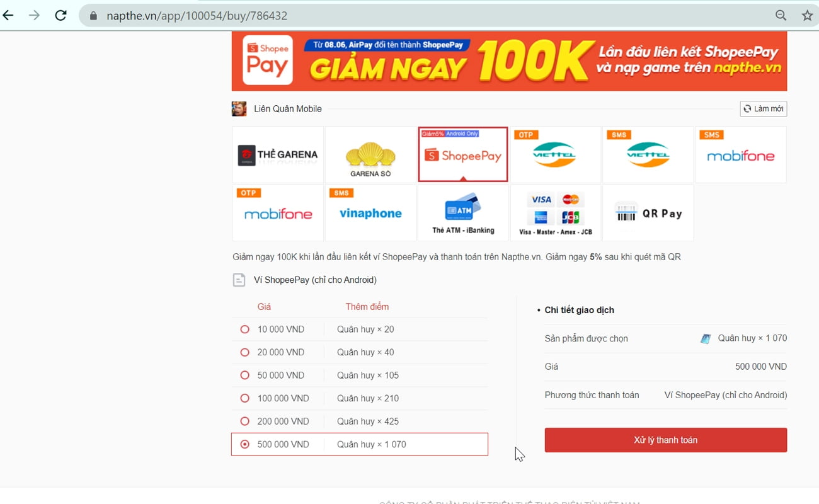Click the napthe.vn address bar
This screenshot has width=819, height=504.
tap(428, 16)
